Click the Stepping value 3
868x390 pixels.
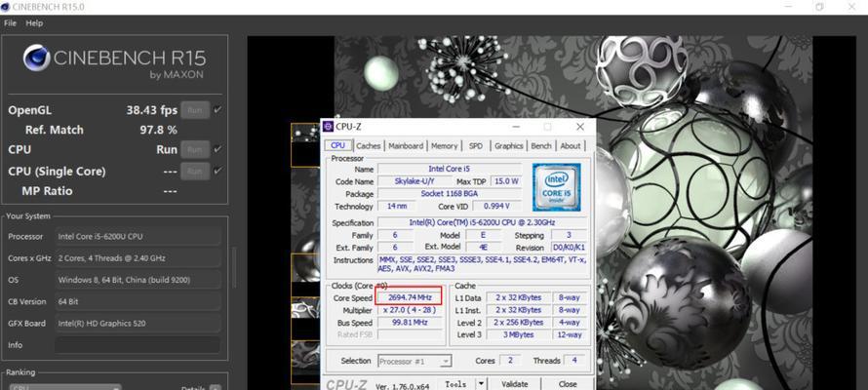point(569,235)
